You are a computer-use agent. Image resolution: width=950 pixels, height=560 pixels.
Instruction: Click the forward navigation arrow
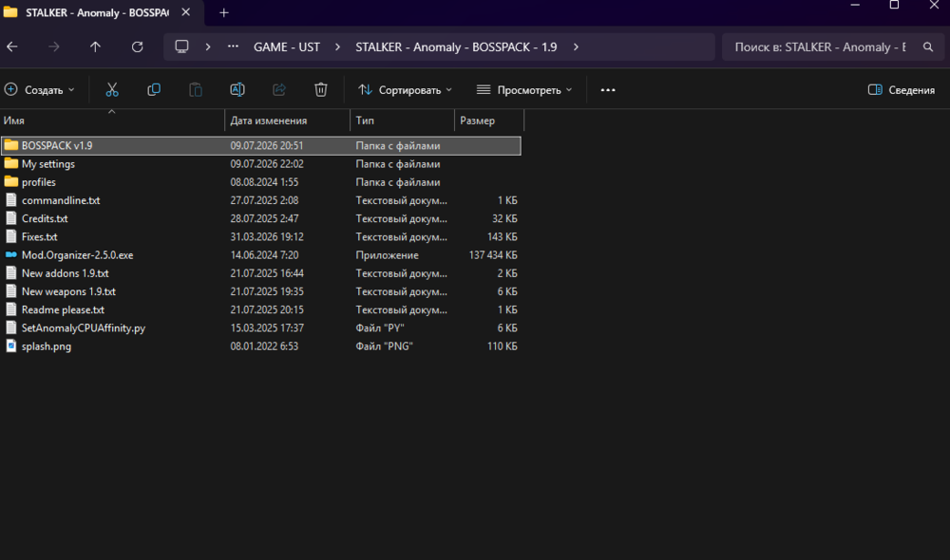click(x=54, y=47)
